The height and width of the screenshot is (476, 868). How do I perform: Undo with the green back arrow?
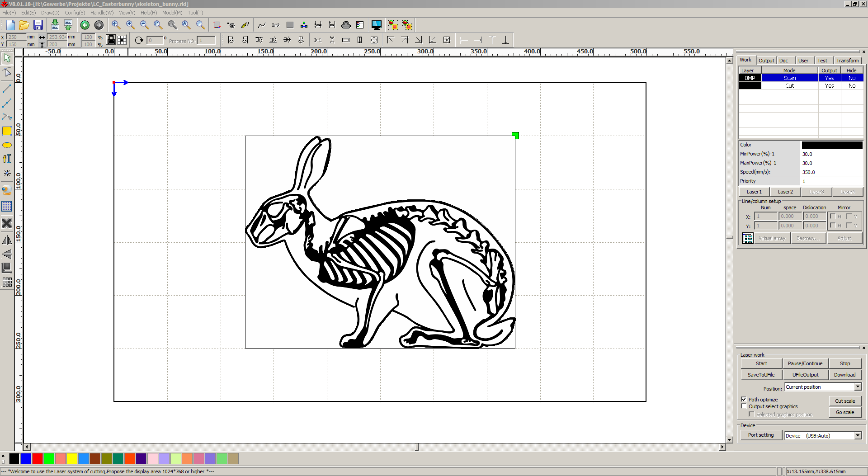(85, 25)
